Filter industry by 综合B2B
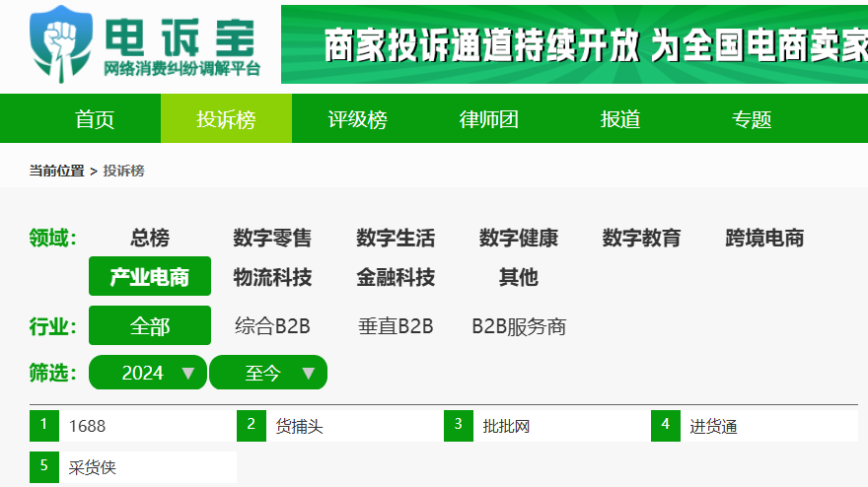The image size is (868, 487). point(272,326)
